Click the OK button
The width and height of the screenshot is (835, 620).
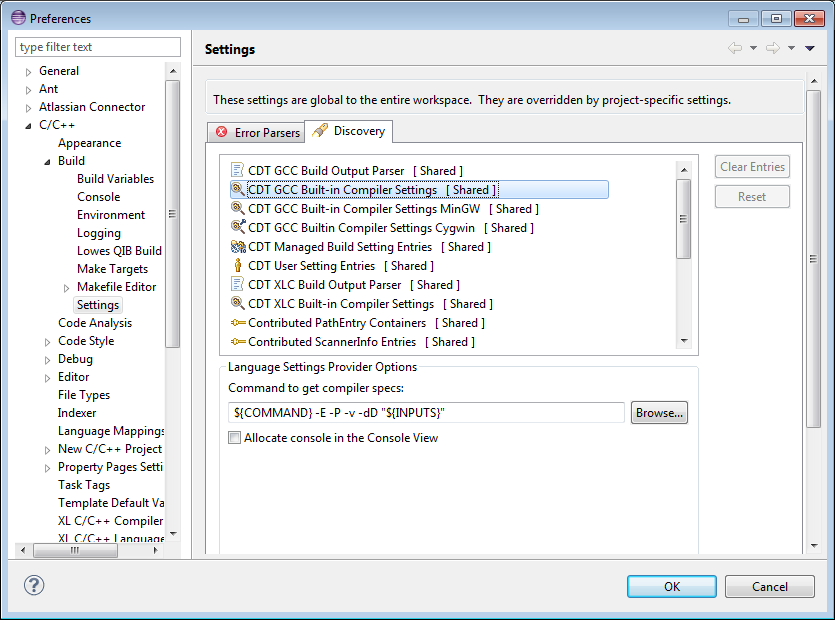coord(672,586)
